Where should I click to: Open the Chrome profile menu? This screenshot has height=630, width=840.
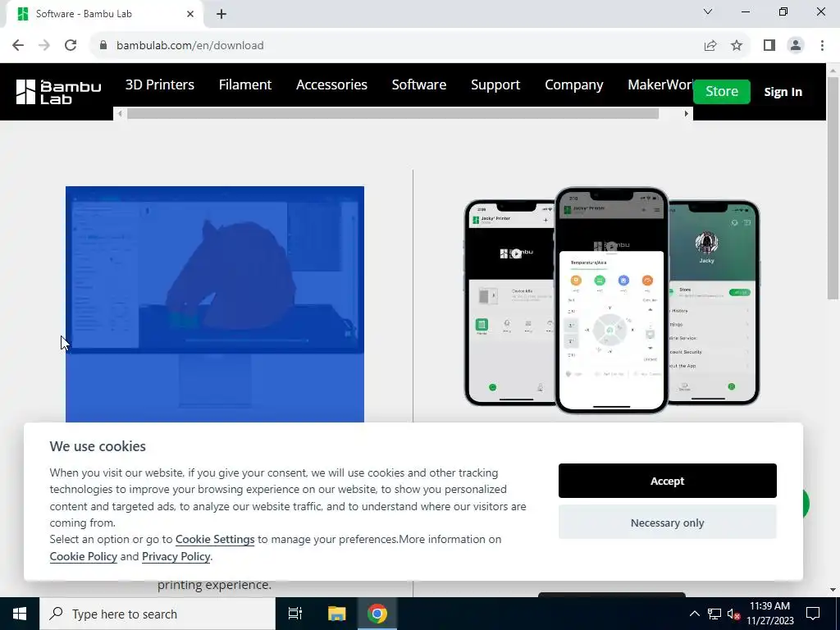[796, 46]
